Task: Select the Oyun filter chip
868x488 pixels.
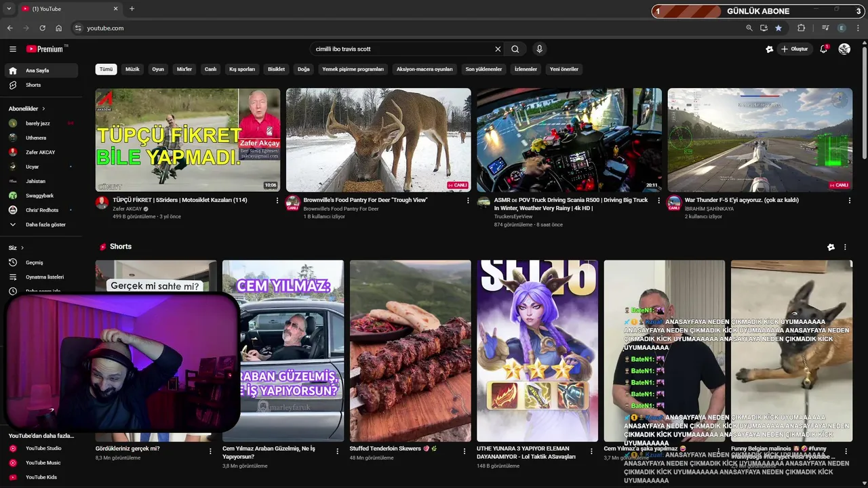Action: pyautogui.click(x=158, y=69)
